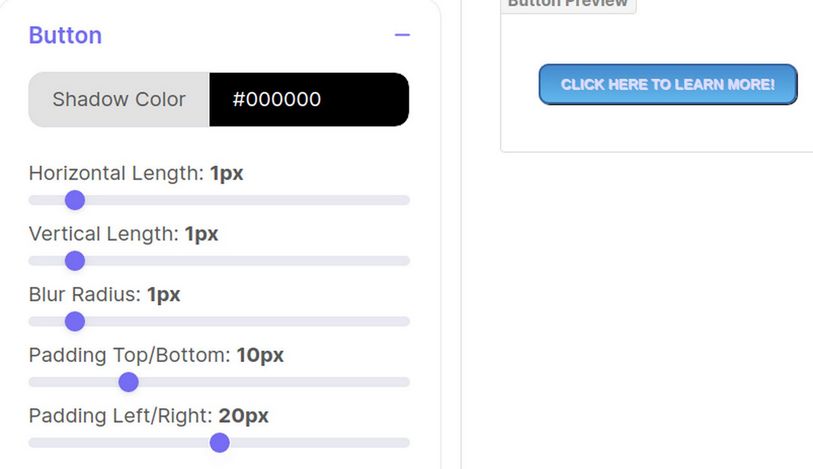Click the Padding Left/Right slider handle
Viewport: 813px width, 469px height.
pos(219,443)
